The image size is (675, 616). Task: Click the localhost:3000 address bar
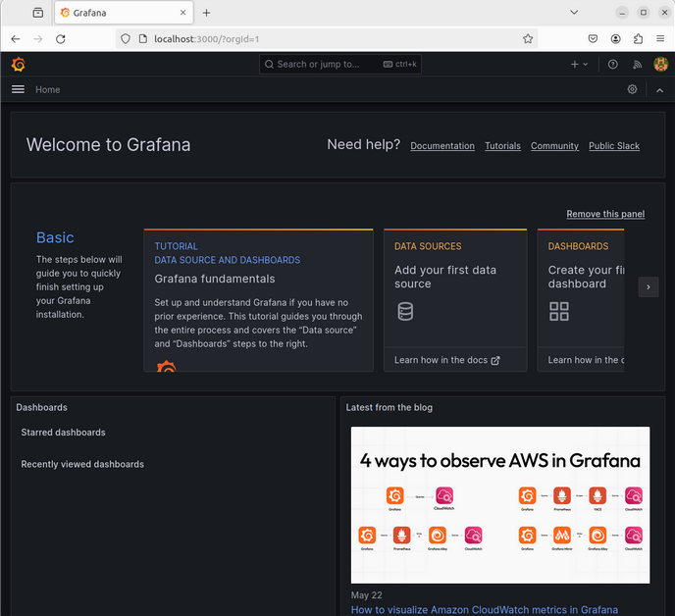pos(327,39)
